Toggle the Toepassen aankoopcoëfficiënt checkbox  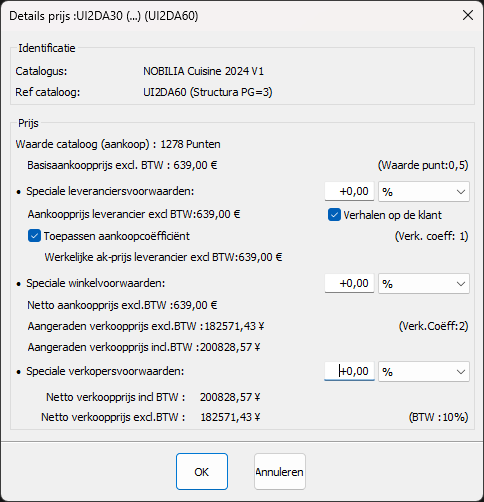[34, 236]
